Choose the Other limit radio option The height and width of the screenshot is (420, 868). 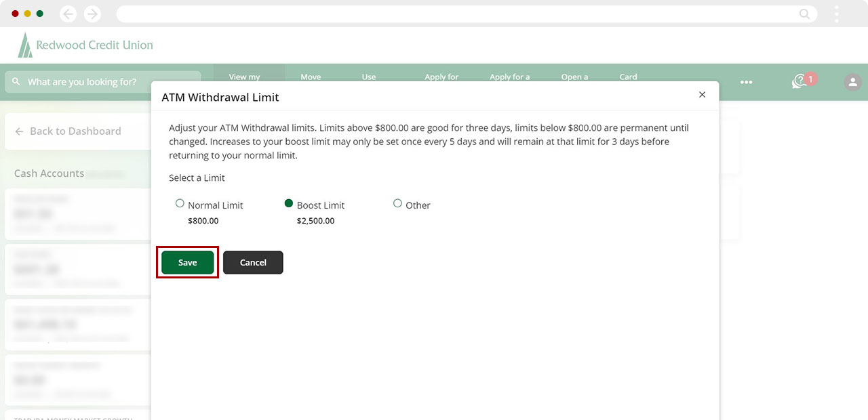pos(397,203)
